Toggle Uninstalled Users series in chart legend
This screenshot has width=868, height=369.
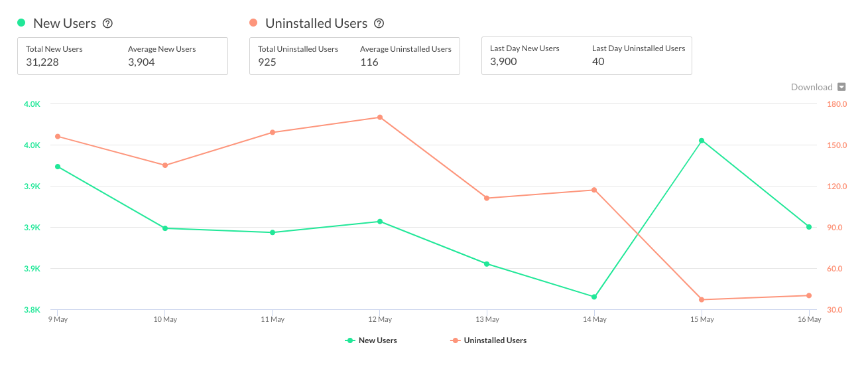489,340
